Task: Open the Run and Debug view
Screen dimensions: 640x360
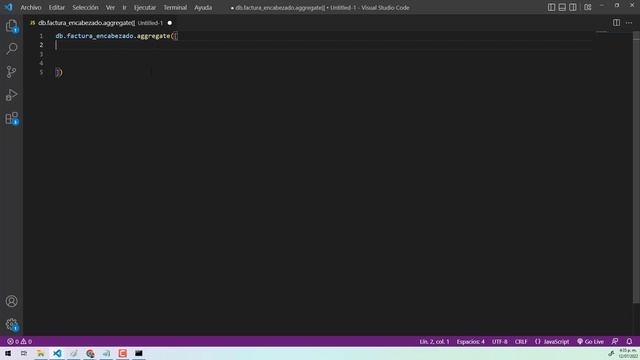Action: click(11, 95)
